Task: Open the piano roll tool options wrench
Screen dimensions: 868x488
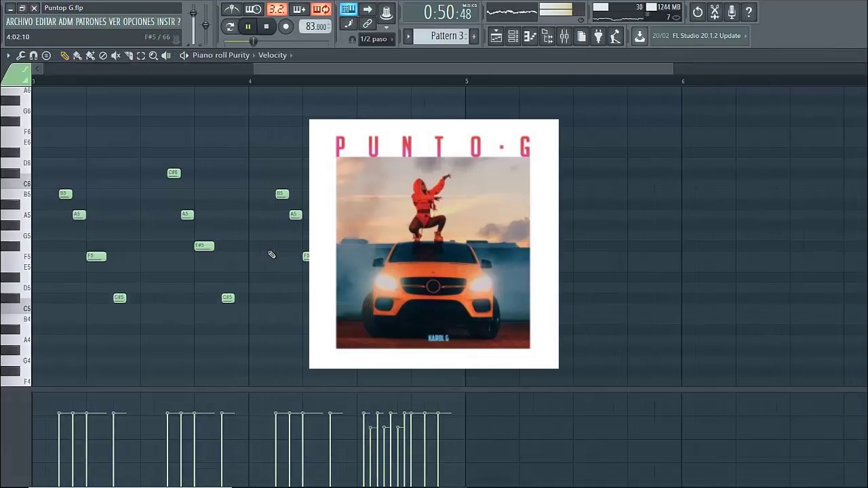Action: (x=20, y=56)
